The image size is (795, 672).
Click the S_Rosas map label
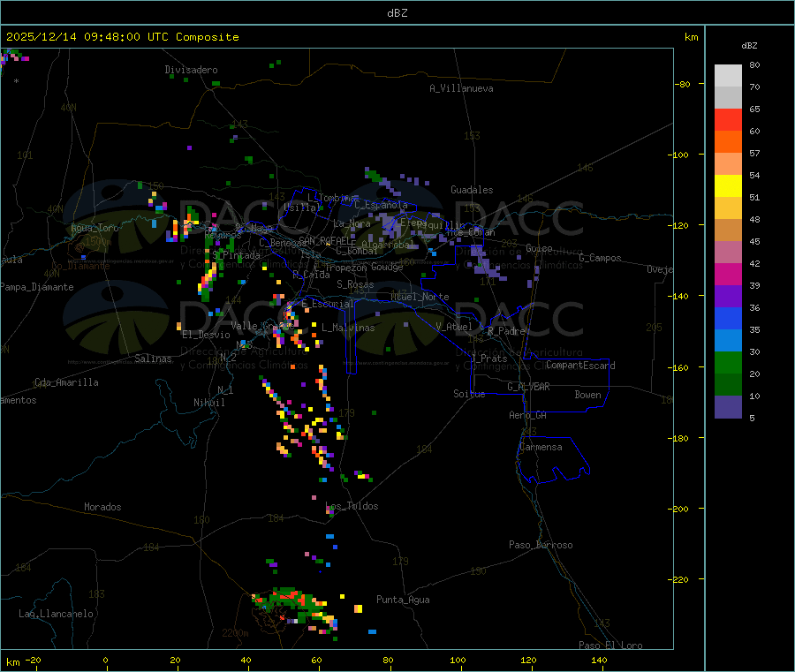point(355,284)
